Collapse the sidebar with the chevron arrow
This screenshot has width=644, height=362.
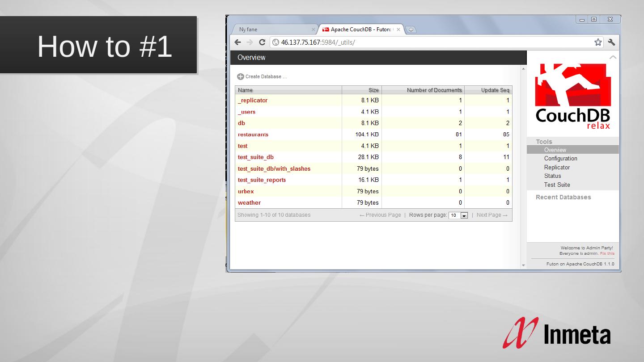[613, 57]
